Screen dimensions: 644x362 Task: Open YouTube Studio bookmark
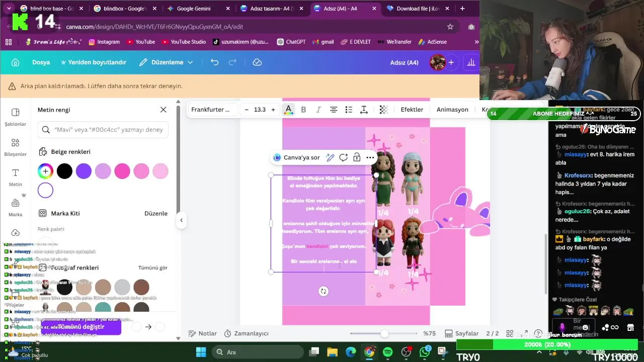tap(183, 42)
